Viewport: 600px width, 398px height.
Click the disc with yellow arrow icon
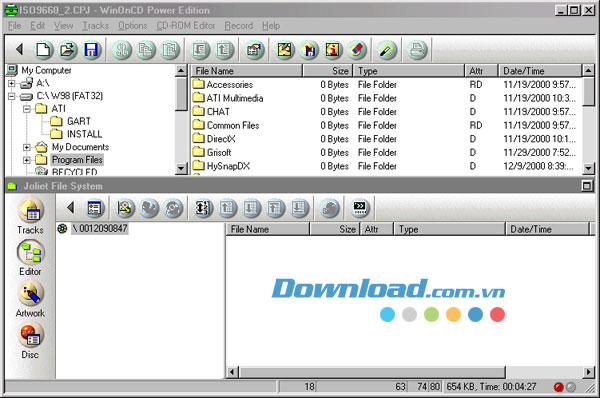coord(125,208)
